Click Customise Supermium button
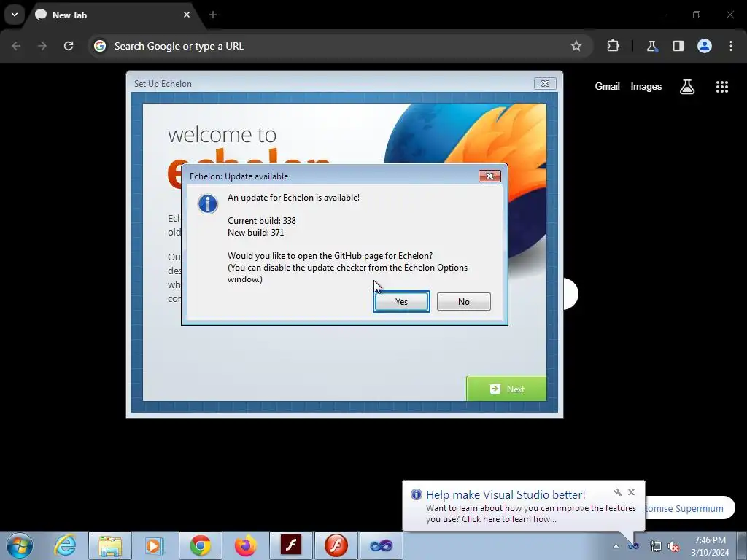 pos(689,508)
